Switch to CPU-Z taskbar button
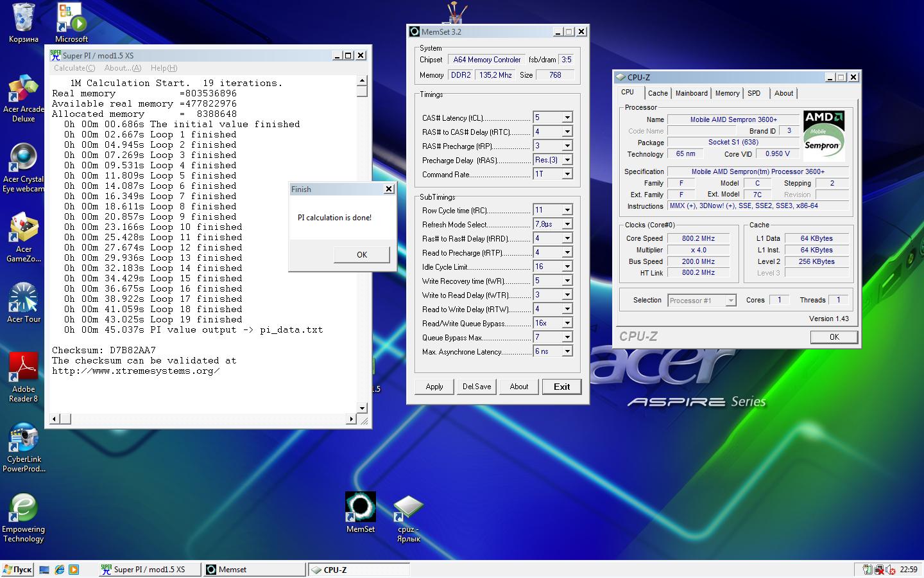The image size is (924, 578). [359, 570]
